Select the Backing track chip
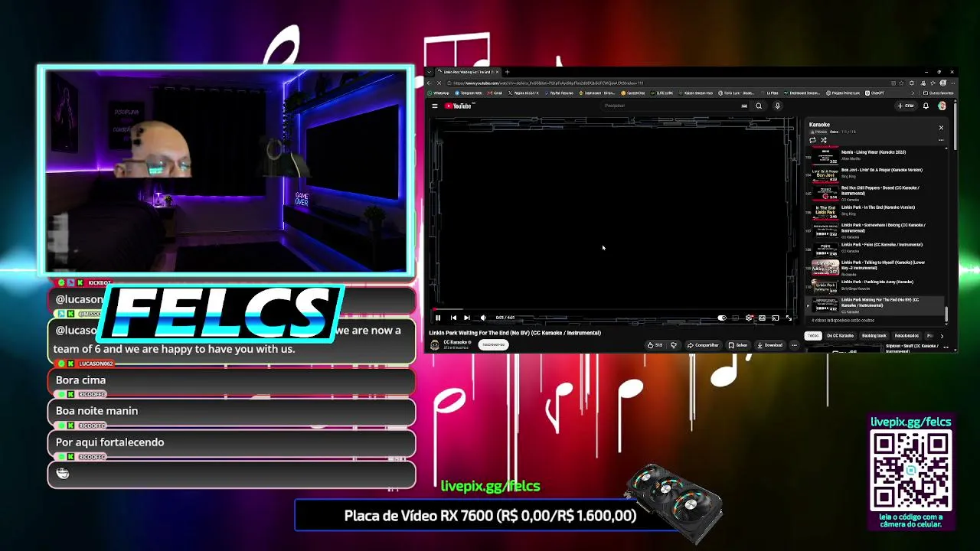 pyautogui.click(x=874, y=336)
